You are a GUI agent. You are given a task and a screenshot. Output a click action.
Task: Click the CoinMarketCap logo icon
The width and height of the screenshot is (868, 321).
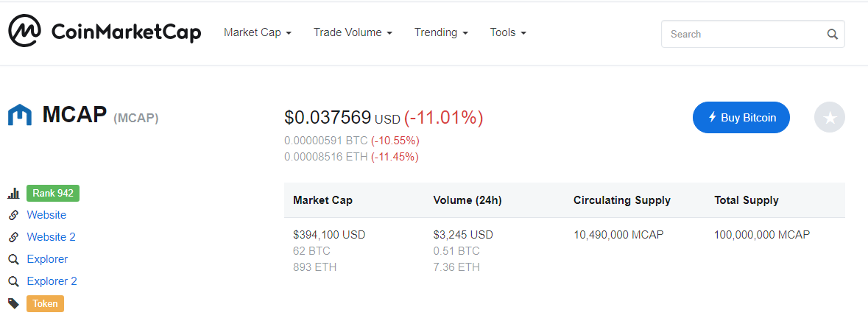[x=24, y=32]
